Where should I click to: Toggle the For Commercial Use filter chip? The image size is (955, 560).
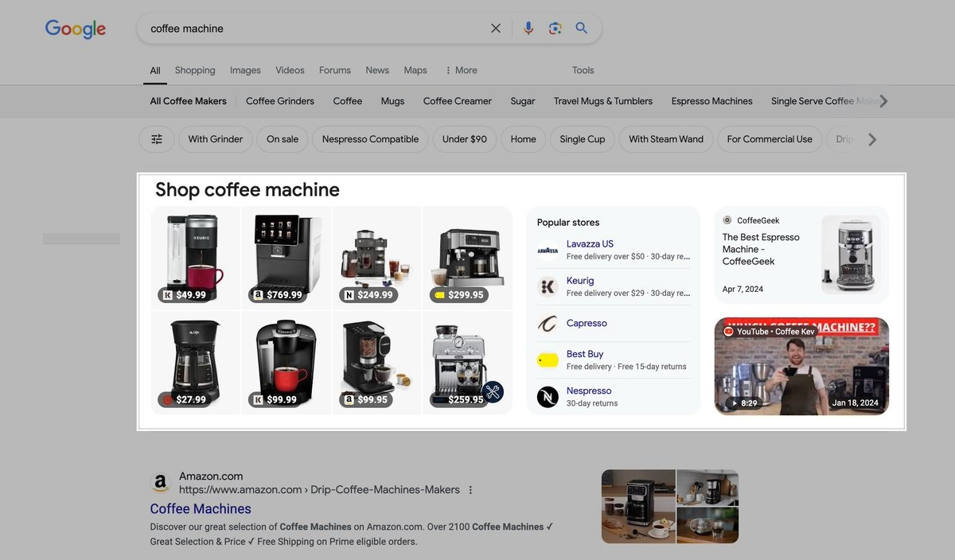point(770,139)
